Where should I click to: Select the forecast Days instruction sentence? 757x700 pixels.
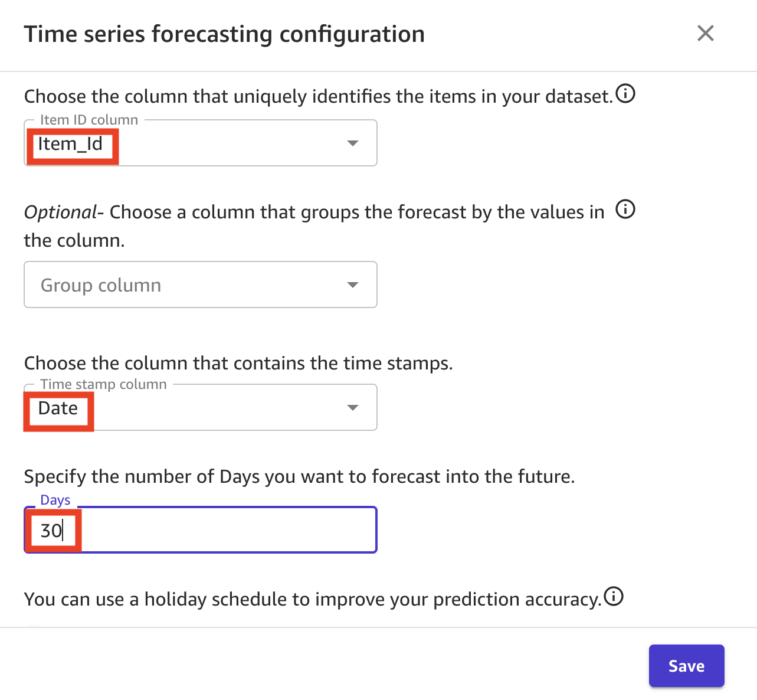[299, 477]
